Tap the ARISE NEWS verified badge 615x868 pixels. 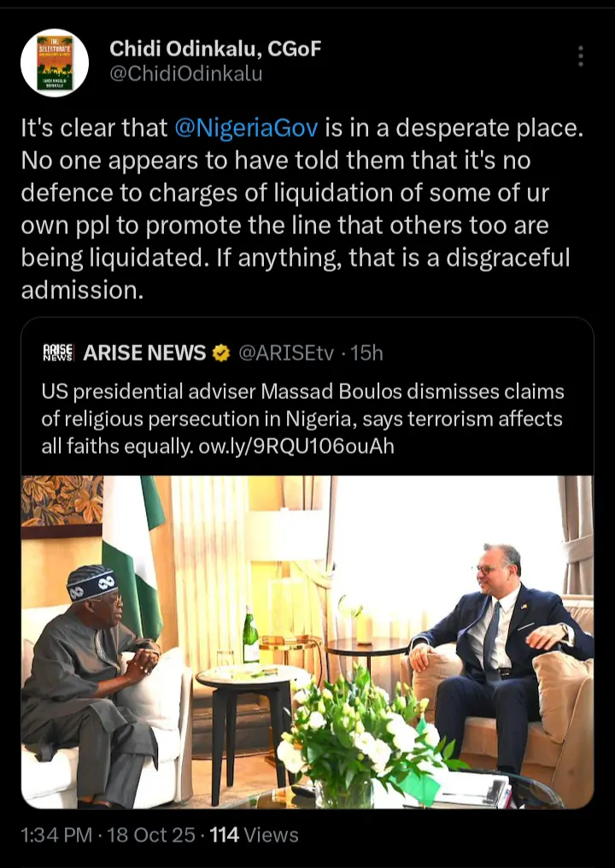coord(220,352)
